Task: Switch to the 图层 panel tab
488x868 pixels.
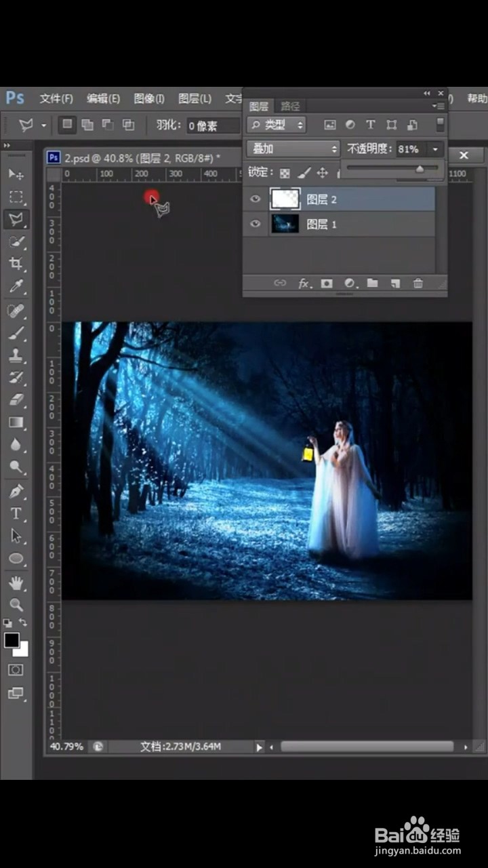Action: [x=259, y=106]
